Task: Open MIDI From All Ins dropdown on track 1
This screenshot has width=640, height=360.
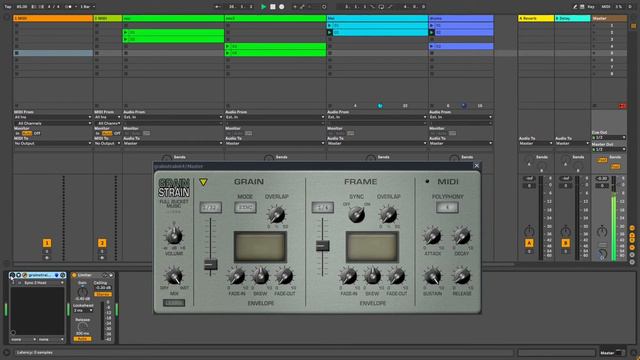Action: click(x=53, y=117)
